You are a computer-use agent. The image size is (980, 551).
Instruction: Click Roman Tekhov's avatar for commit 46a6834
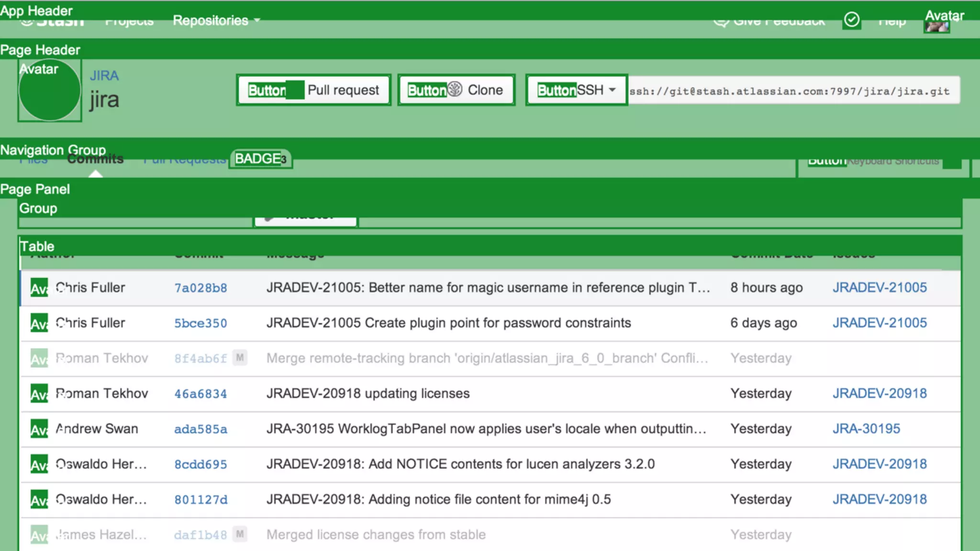[39, 394]
